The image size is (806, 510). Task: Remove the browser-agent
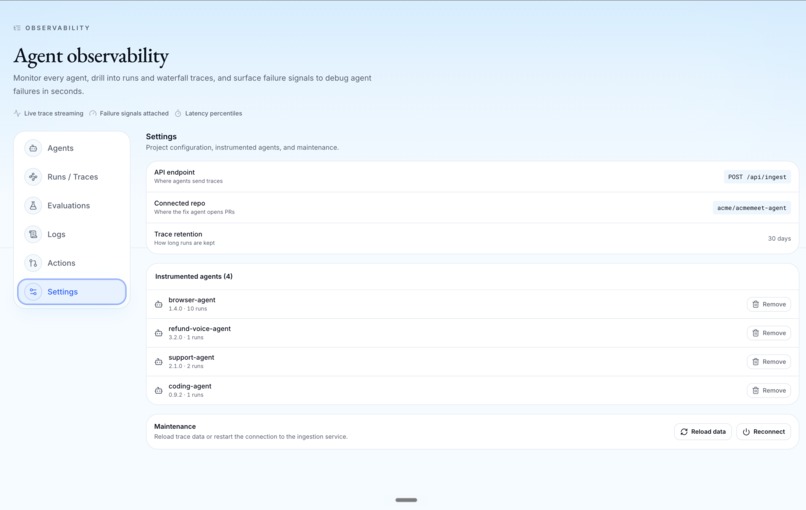769,304
